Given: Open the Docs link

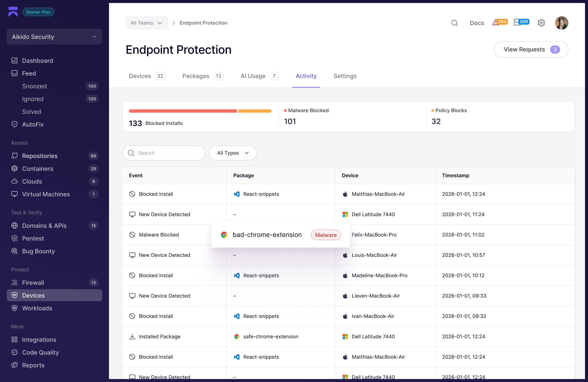Looking at the screenshot, I should pyautogui.click(x=477, y=23).
